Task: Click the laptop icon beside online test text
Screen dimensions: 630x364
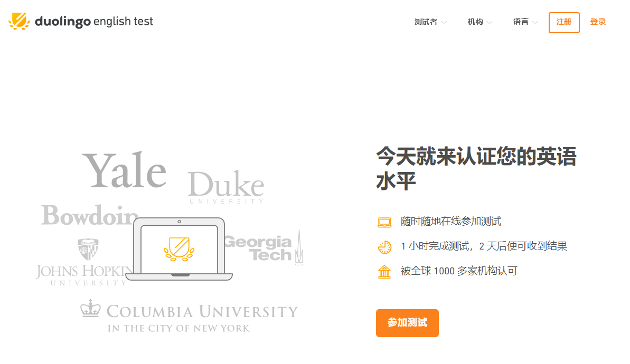Action: tap(384, 222)
